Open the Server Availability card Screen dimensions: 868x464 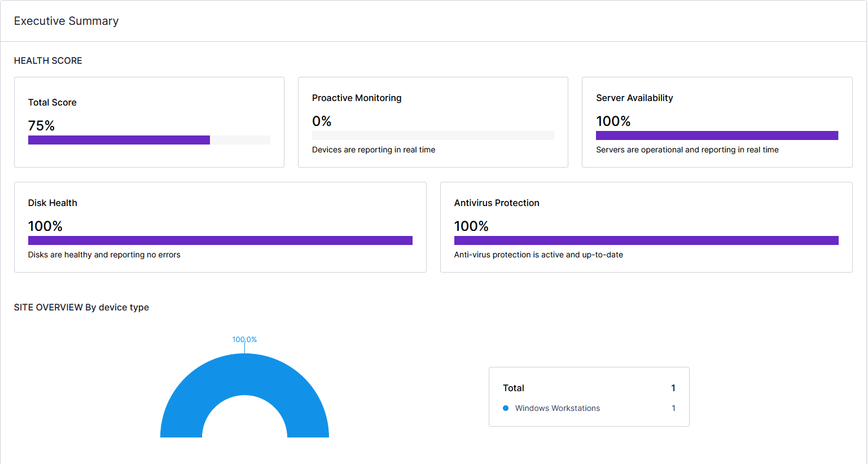click(717, 122)
